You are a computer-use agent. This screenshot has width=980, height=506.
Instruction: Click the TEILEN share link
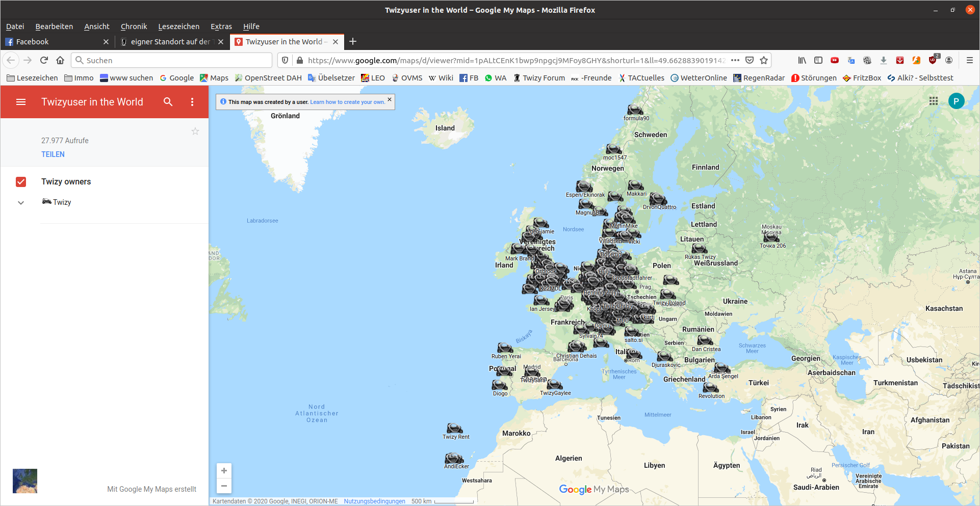(x=53, y=154)
